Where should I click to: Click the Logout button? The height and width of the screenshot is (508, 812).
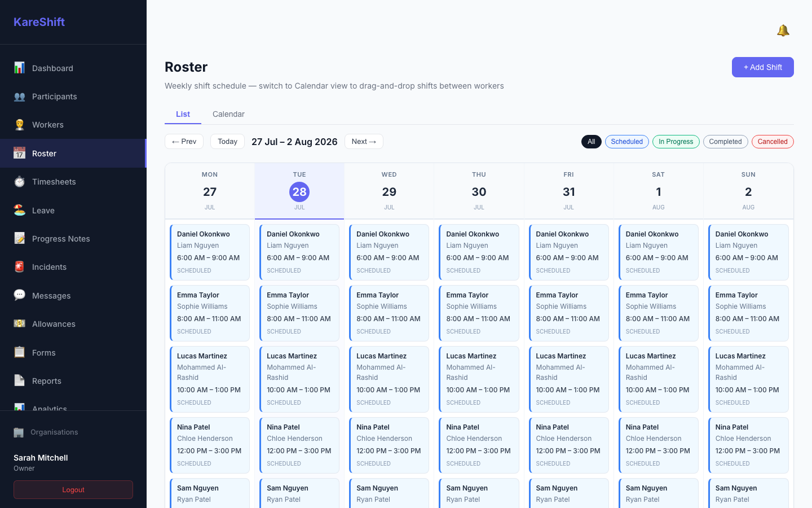pyautogui.click(x=73, y=490)
